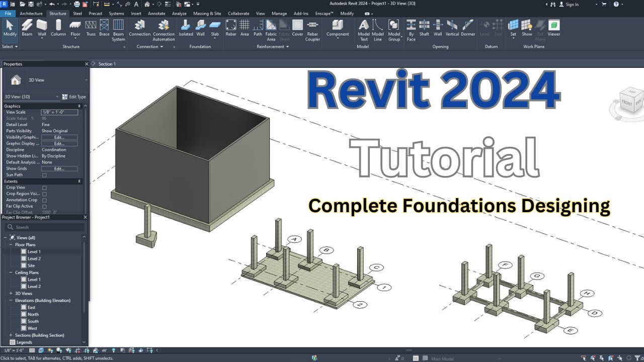This screenshot has width=644, height=362.
Task: Click the Edit Type button
Action: tap(74, 97)
